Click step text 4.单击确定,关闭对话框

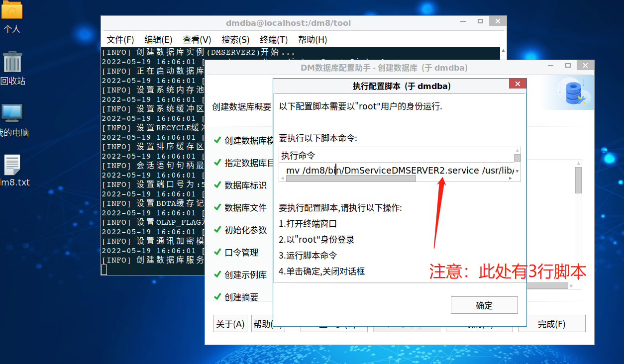pos(322,272)
